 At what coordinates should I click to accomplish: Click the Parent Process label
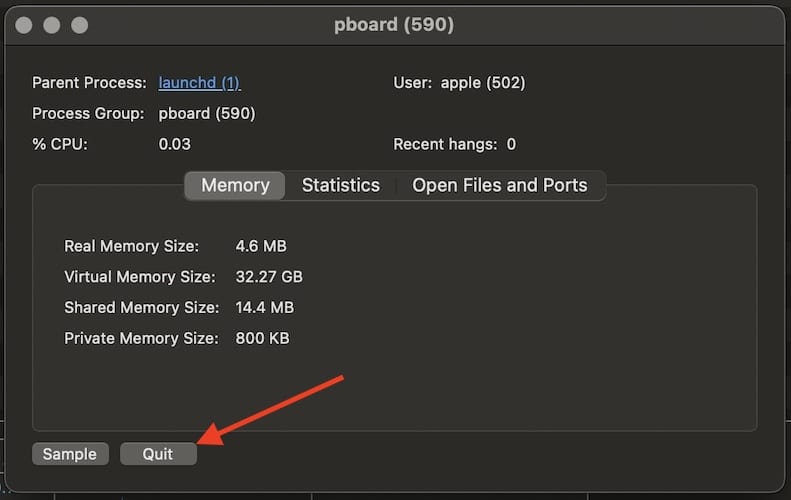(89, 83)
